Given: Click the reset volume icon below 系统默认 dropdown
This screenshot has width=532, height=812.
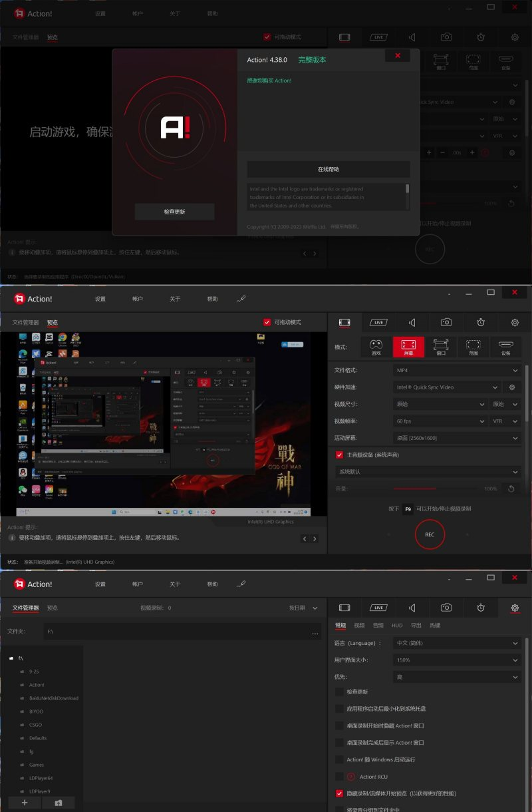Looking at the screenshot, I should 511,489.
